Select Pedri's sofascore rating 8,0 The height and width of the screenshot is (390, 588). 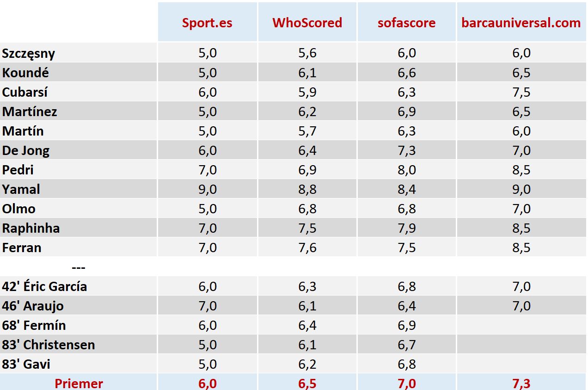click(x=406, y=170)
